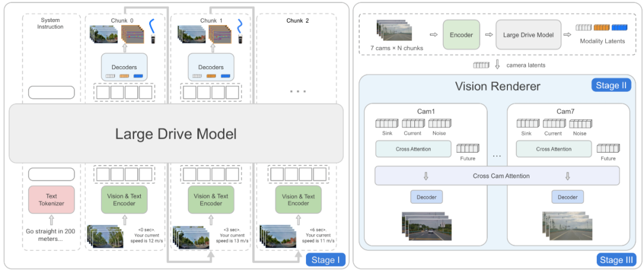Click the Cam1 Cross Attention block
This screenshot has width=644, height=273.
coord(413,149)
